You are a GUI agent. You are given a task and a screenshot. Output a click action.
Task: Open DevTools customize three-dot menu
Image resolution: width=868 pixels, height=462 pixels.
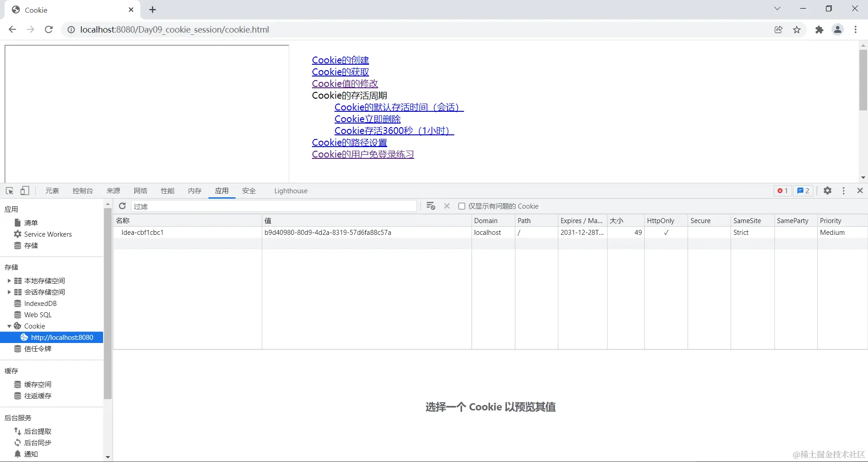[x=844, y=191]
